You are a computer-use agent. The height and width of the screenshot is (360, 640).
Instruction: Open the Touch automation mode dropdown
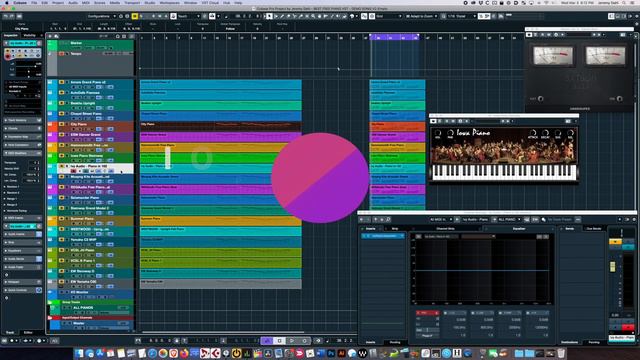[188, 16]
